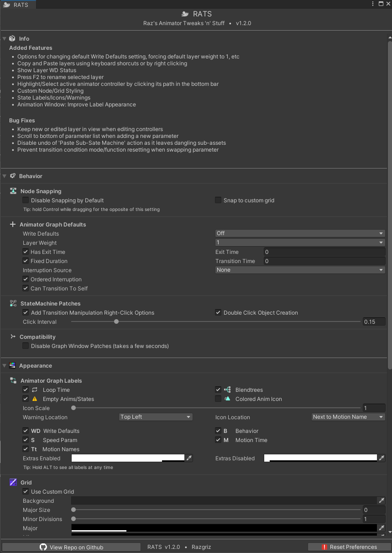
Task: Open the Interruption Source dropdown
Action: (x=300, y=270)
